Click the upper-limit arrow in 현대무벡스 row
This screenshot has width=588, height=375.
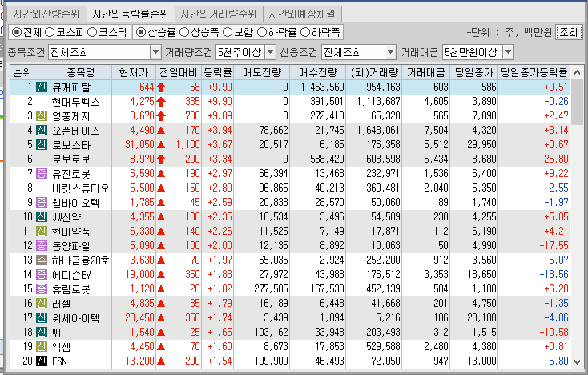coord(161,102)
